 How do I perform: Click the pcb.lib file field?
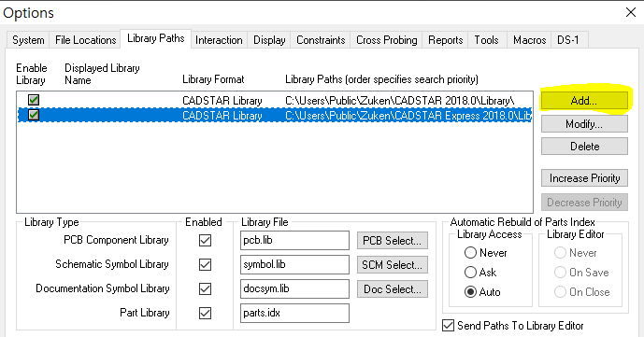point(294,240)
